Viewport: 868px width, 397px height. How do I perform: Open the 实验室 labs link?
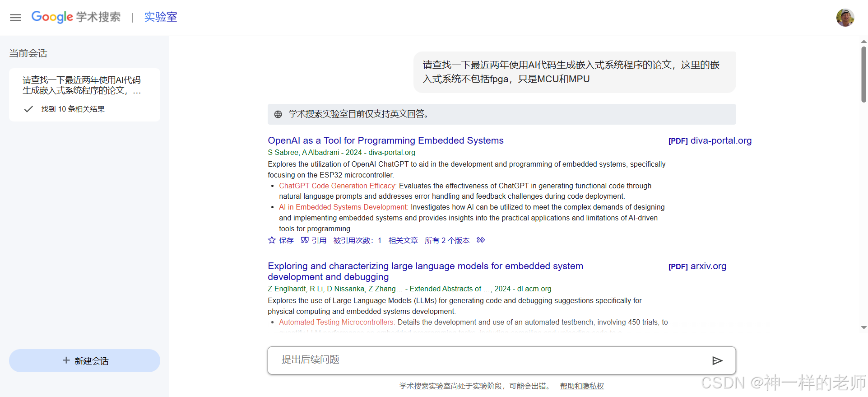pyautogui.click(x=161, y=17)
